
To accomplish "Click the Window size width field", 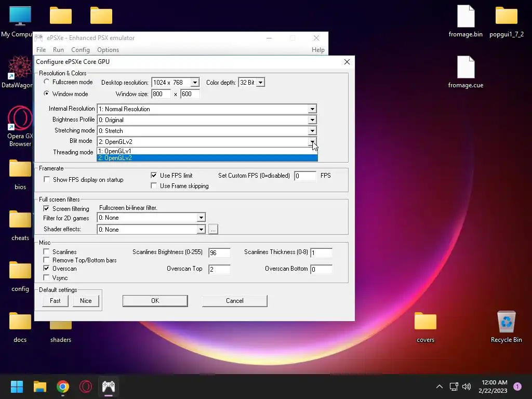I will [x=161, y=94].
